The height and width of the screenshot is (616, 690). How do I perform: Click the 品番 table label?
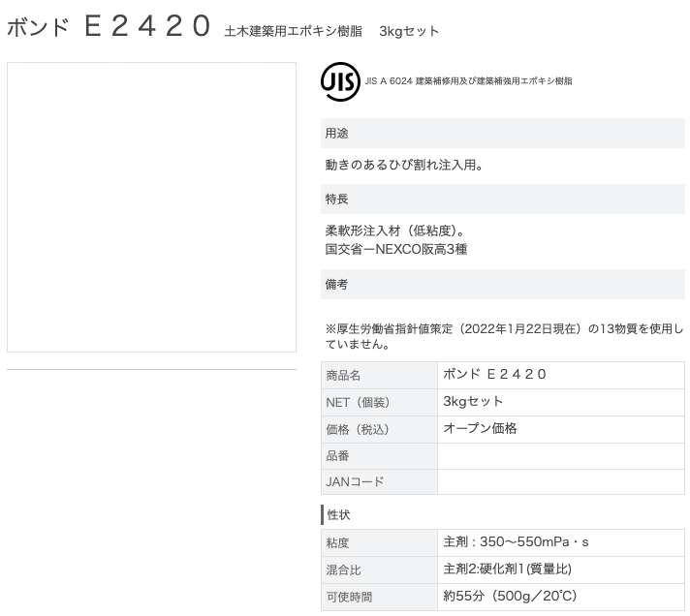(379, 456)
